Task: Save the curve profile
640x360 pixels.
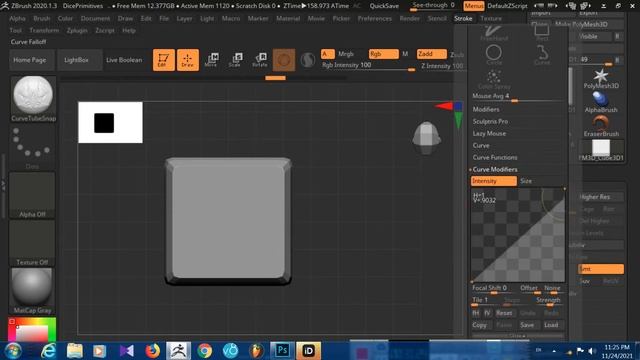Action: coord(527,325)
